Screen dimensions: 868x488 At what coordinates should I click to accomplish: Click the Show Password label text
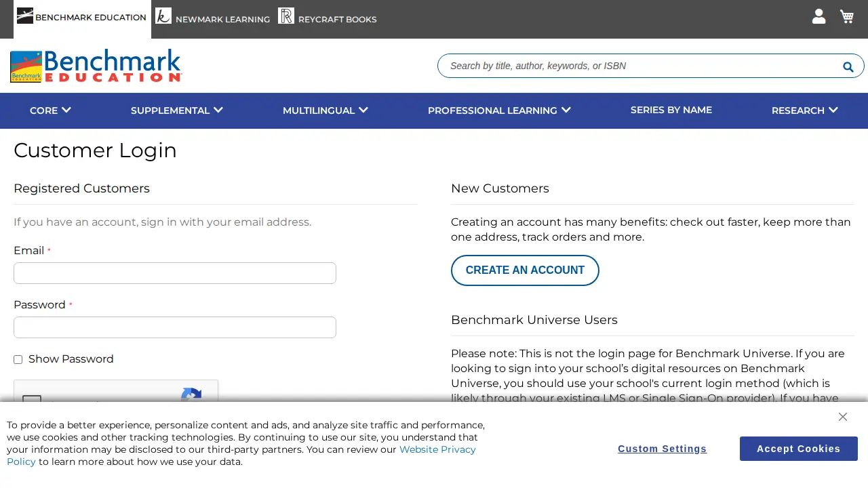pyautogui.click(x=71, y=359)
